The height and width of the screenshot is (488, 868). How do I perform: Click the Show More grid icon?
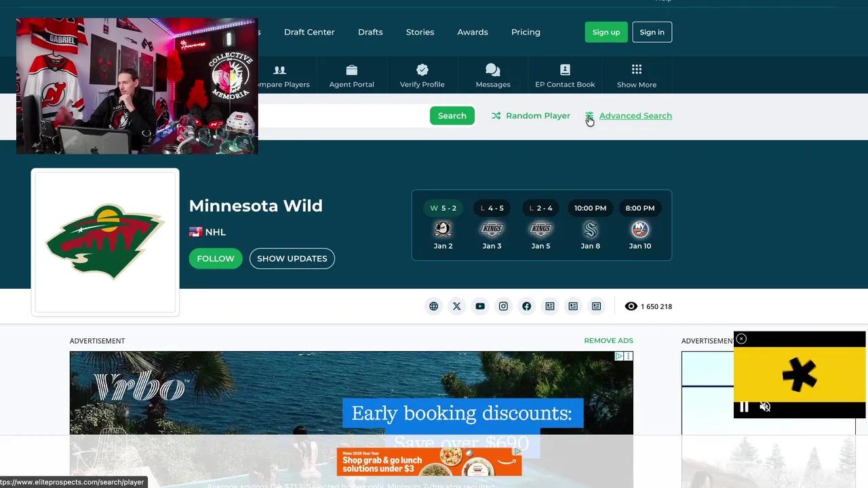(637, 69)
